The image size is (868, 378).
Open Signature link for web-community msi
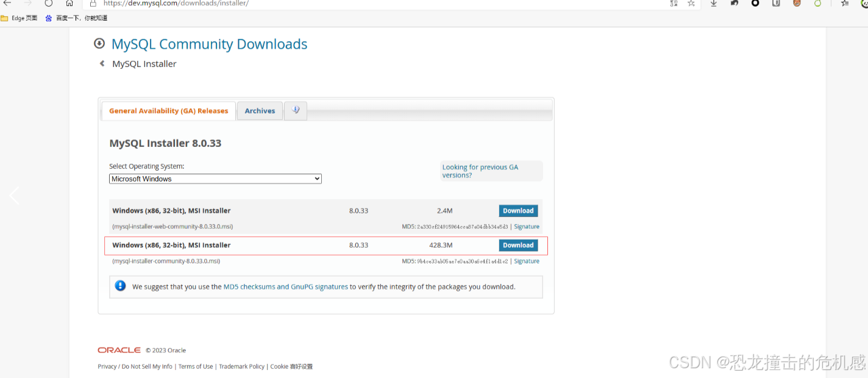[527, 227]
